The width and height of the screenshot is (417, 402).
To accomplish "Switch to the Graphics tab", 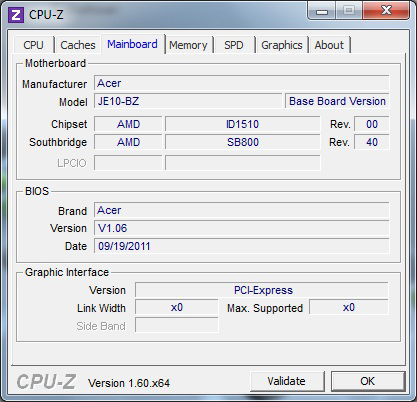I will [282, 45].
